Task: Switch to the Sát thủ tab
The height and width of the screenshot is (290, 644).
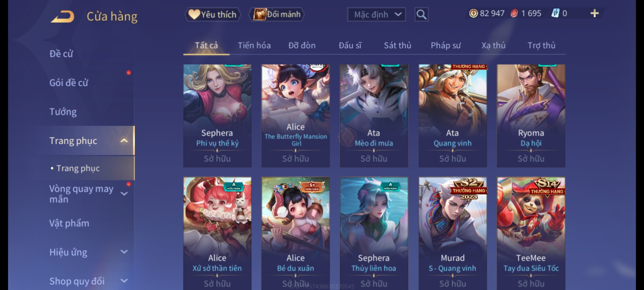Action: pyautogui.click(x=397, y=45)
